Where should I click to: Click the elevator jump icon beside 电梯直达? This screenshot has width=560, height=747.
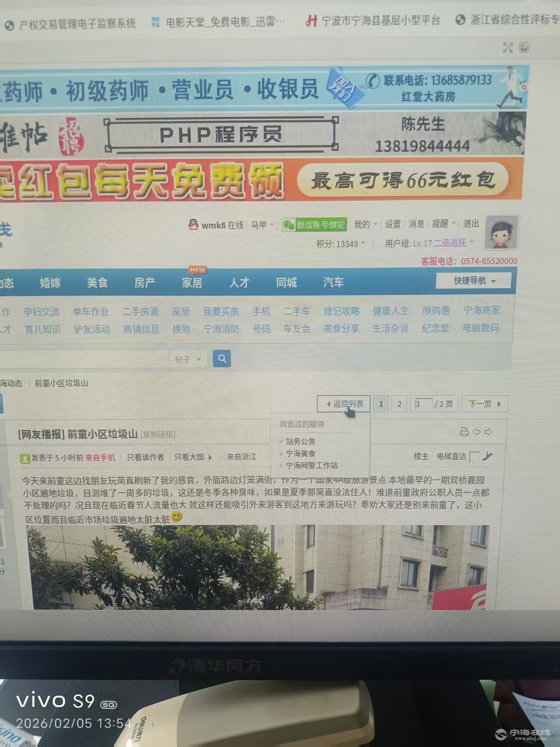pos(487,457)
